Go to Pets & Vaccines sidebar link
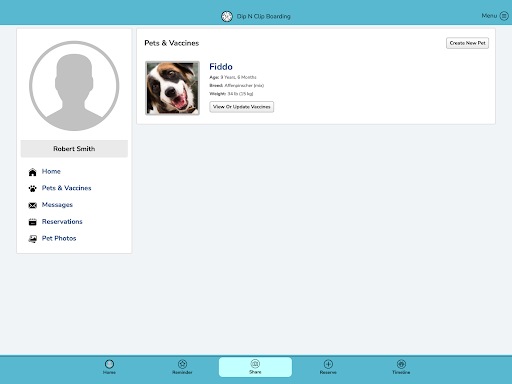Screen dimensions: 512x384 (x=66, y=188)
